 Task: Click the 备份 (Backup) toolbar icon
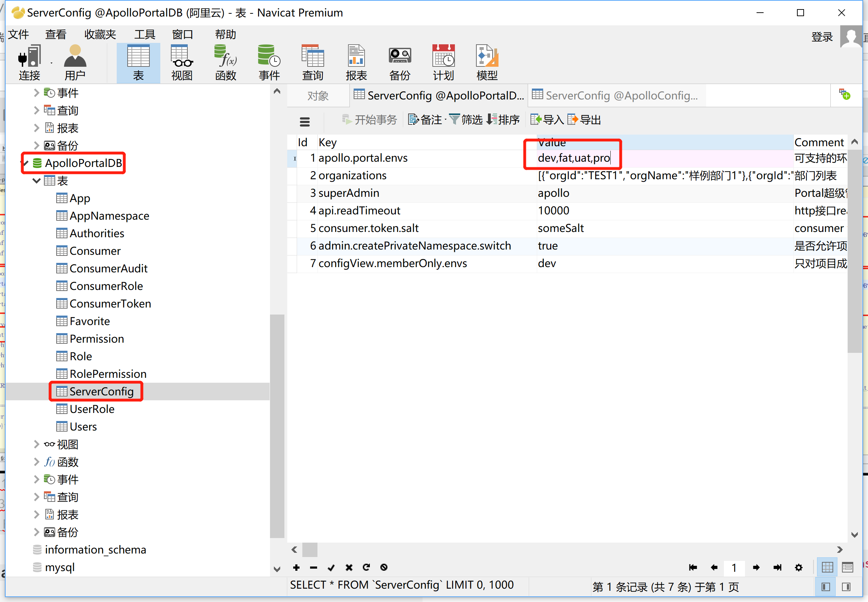(x=399, y=62)
